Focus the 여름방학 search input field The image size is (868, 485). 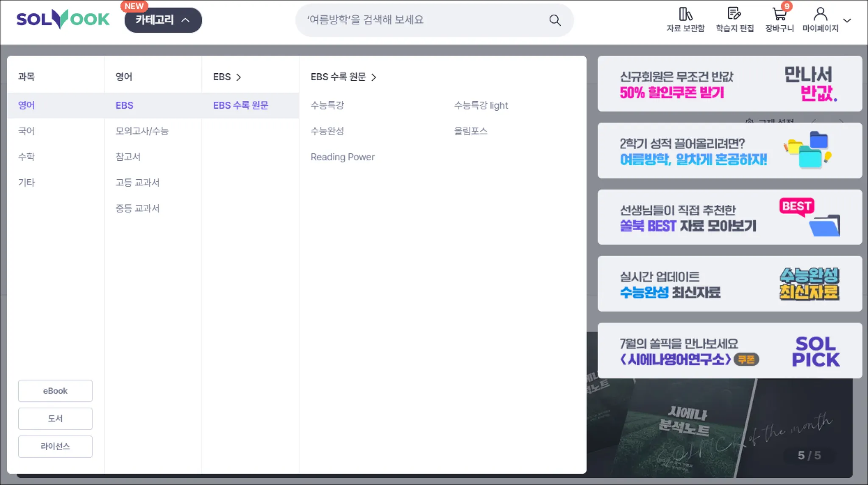424,20
